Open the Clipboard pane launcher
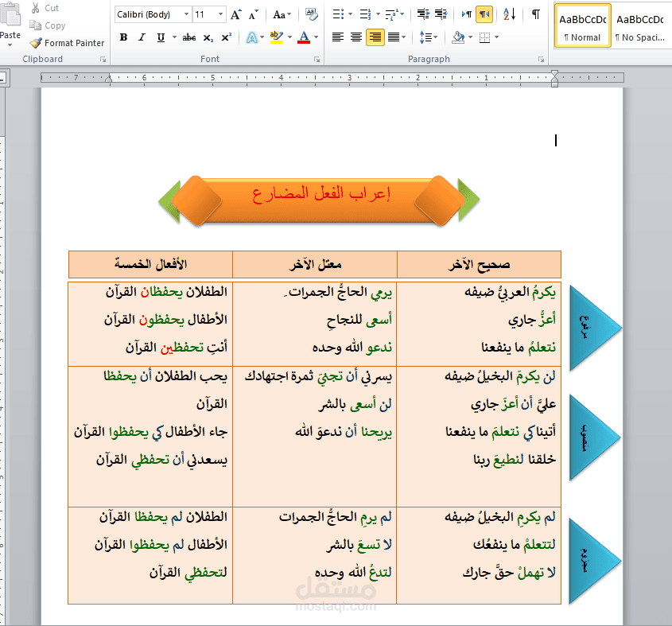 (103, 60)
